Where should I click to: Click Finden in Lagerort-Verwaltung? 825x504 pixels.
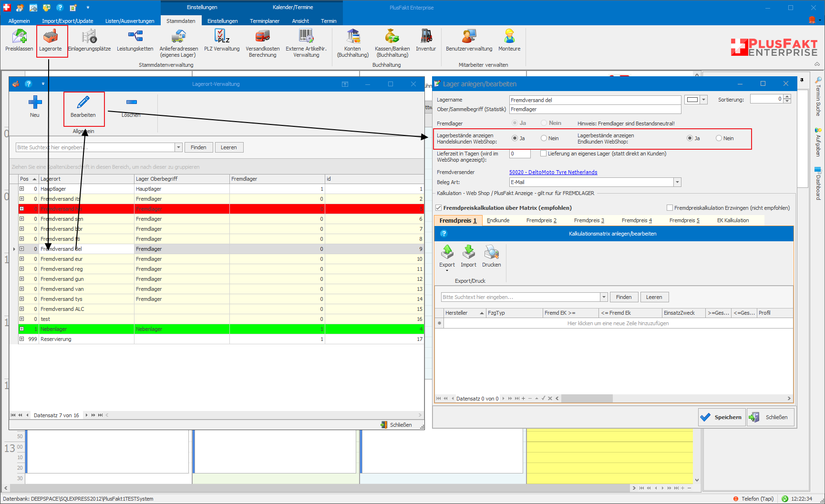(x=198, y=147)
